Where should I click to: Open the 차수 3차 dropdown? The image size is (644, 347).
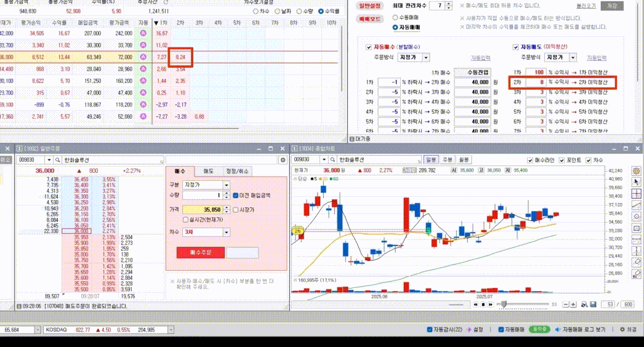(226, 233)
